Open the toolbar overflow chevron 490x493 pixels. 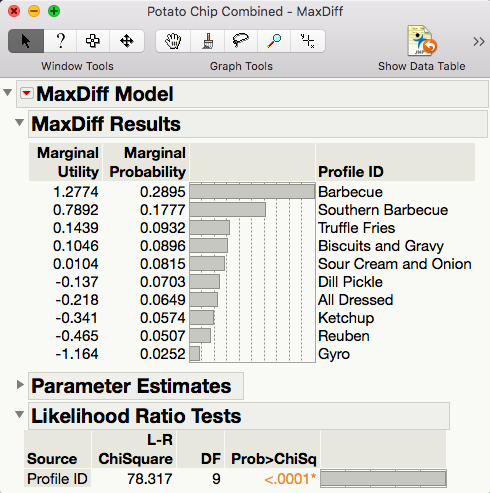pyautogui.click(x=479, y=42)
